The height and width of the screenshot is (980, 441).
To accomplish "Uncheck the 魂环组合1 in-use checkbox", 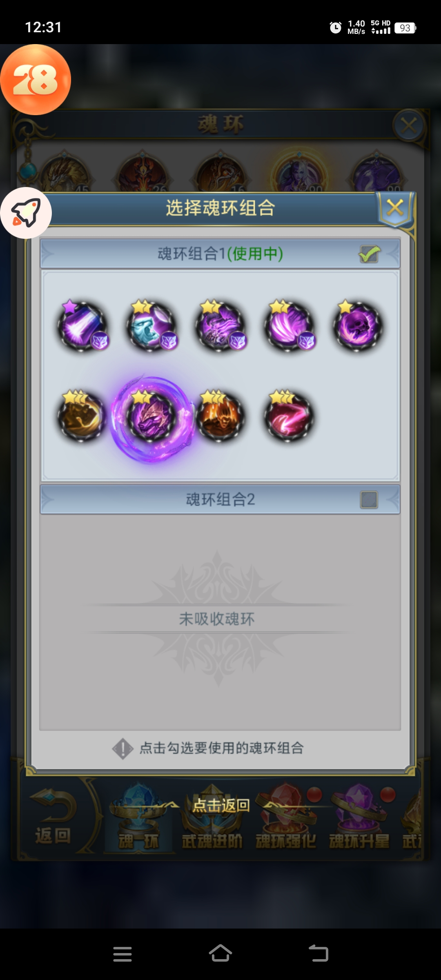I will click(369, 254).
